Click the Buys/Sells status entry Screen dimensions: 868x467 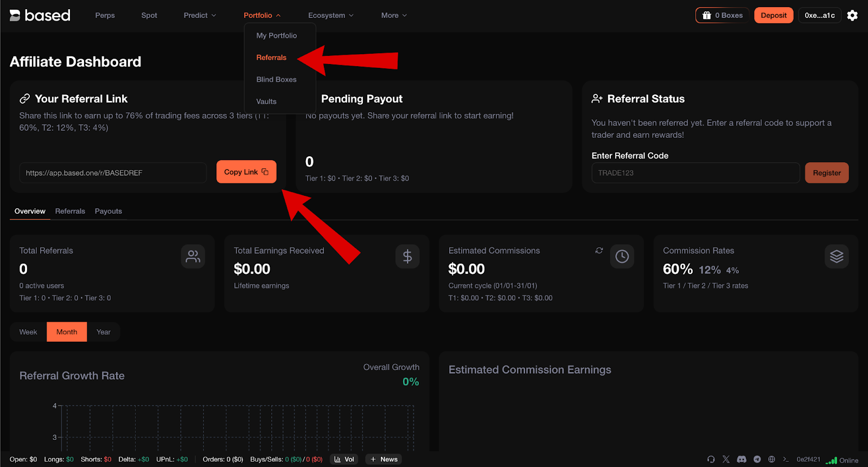click(286, 459)
